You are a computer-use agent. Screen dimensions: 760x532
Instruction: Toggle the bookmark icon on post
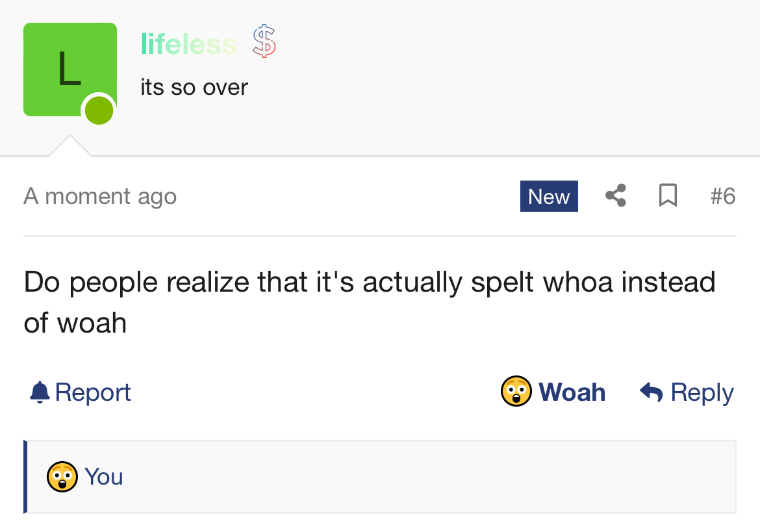pos(668,196)
